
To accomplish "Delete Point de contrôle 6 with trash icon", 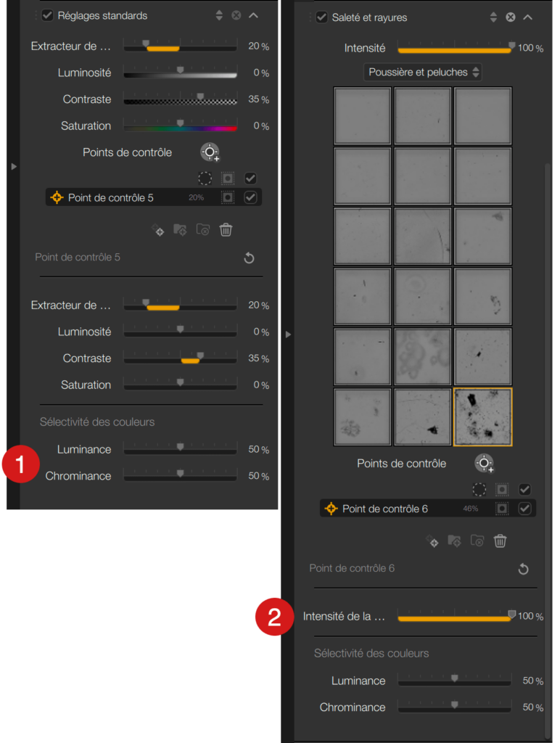I will pyautogui.click(x=500, y=541).
